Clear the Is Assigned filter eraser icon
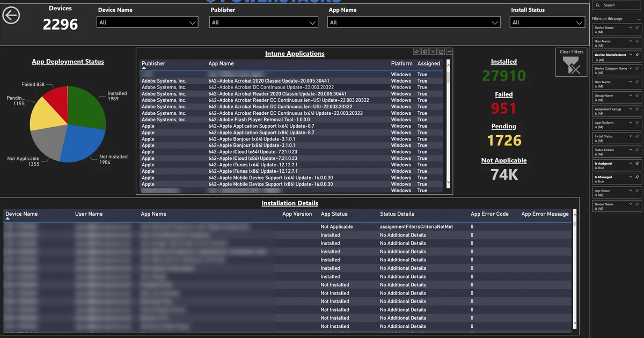 tap(637, 163)
